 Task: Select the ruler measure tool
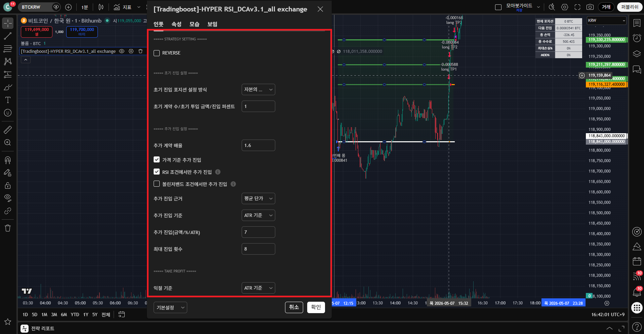[8, 129]
